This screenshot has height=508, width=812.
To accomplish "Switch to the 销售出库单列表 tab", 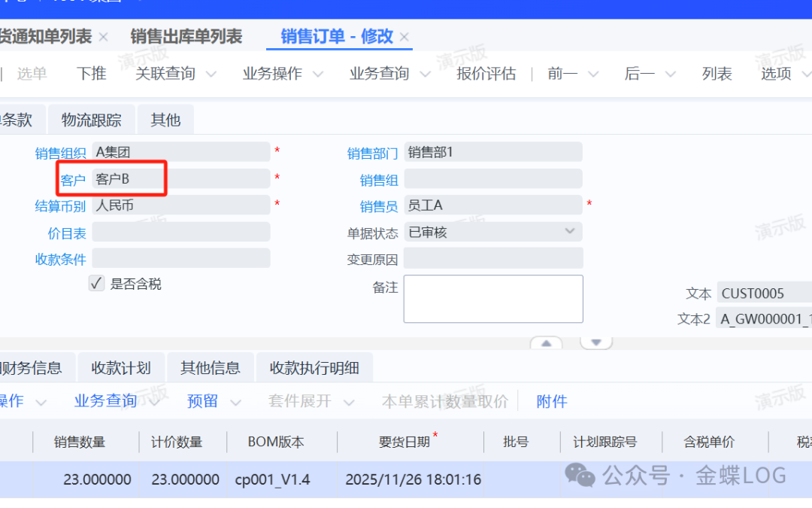I will [186, 37].
